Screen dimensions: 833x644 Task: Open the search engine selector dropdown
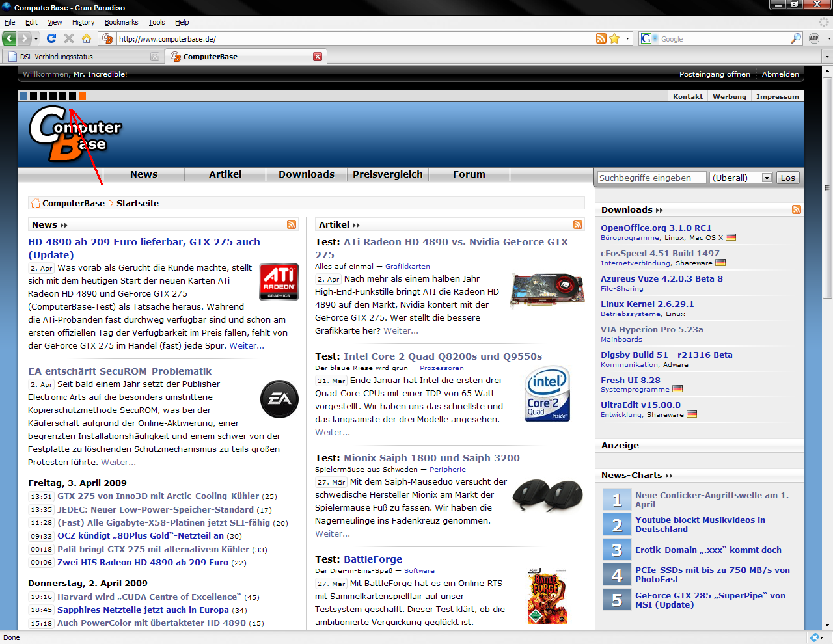pos(655,39)
